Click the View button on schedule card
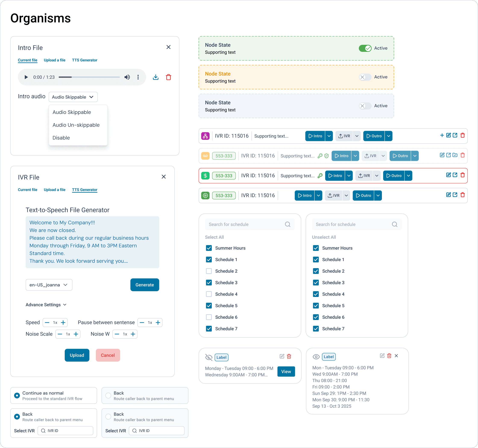478x448 pixels. (286, 371)
